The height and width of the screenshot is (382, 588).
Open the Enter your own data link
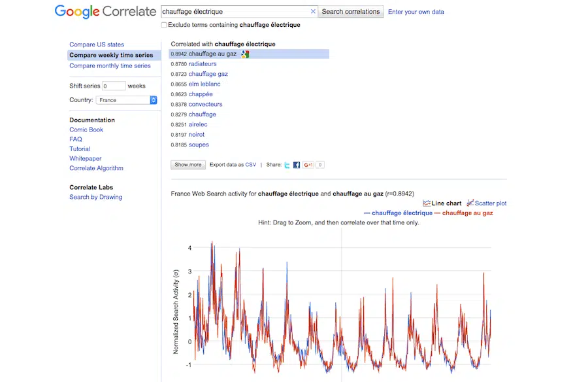[416, 12]
